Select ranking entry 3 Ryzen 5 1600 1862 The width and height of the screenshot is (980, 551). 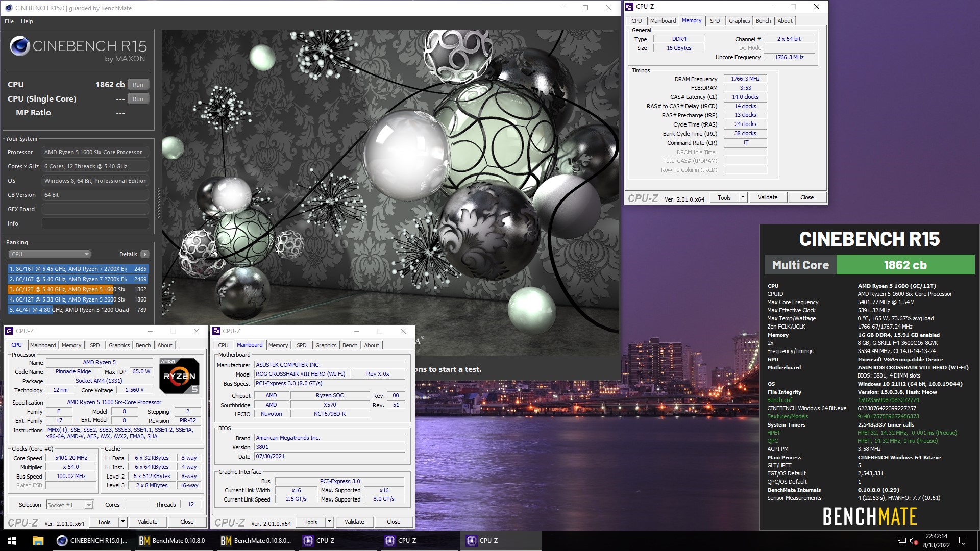[x=78, y=289]
